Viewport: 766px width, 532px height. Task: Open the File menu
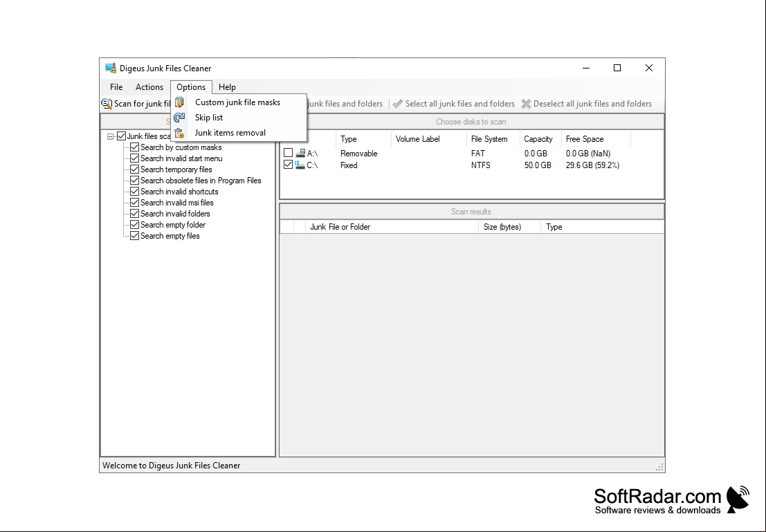pos(116,87)
